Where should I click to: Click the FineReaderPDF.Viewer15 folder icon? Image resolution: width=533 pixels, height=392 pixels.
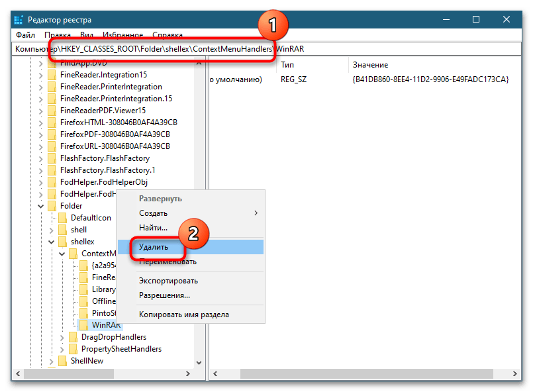tap(52, 111)
